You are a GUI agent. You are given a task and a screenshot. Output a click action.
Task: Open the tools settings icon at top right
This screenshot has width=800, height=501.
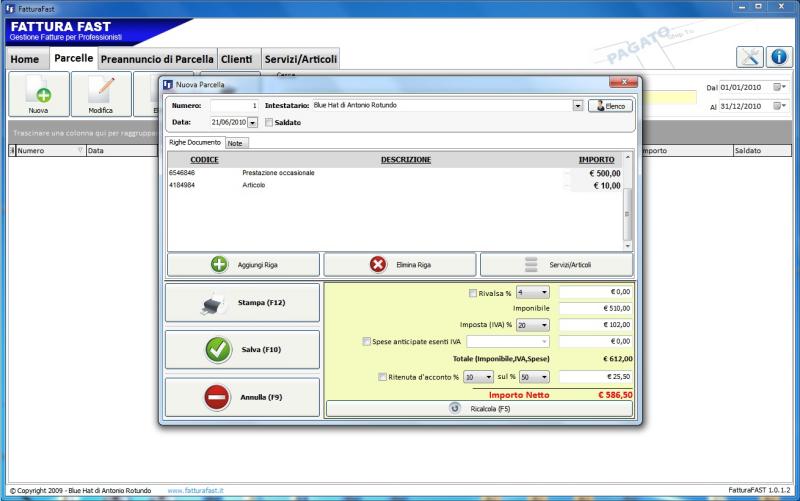pos(750,58)
